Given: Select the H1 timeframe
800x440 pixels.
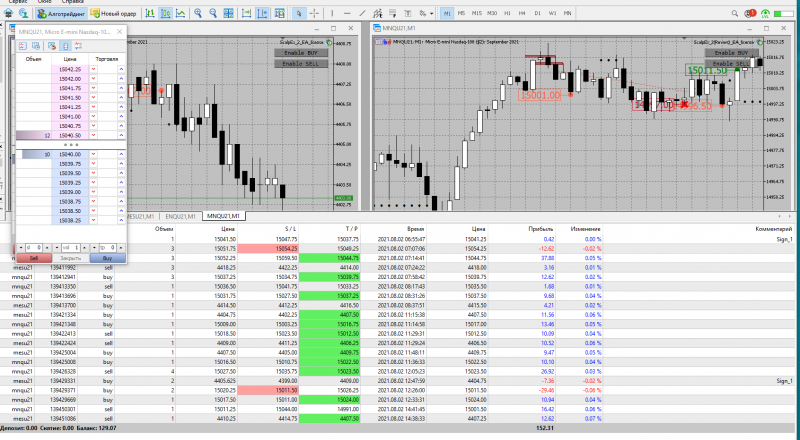Looking at the screenshot, I should (x=507, y=13).
